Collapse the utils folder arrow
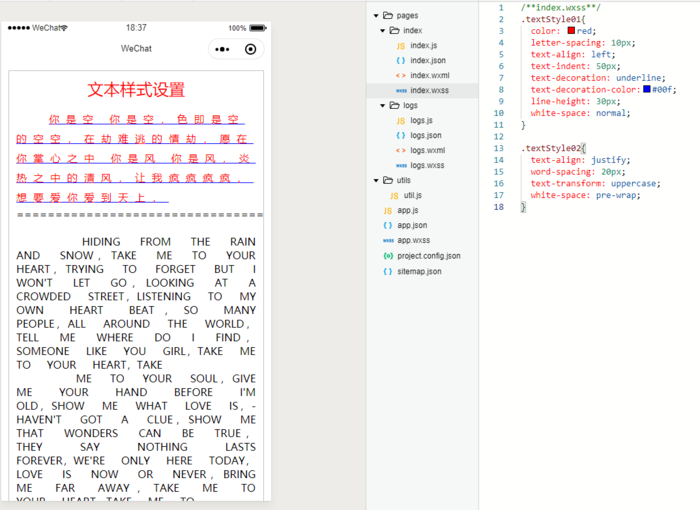 [x=376, y=180]
